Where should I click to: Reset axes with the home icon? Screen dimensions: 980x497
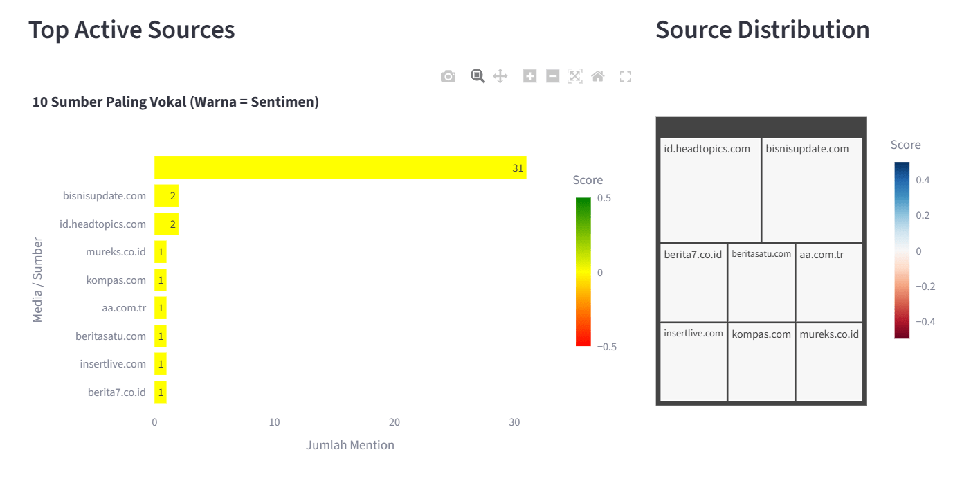[598, 76]
